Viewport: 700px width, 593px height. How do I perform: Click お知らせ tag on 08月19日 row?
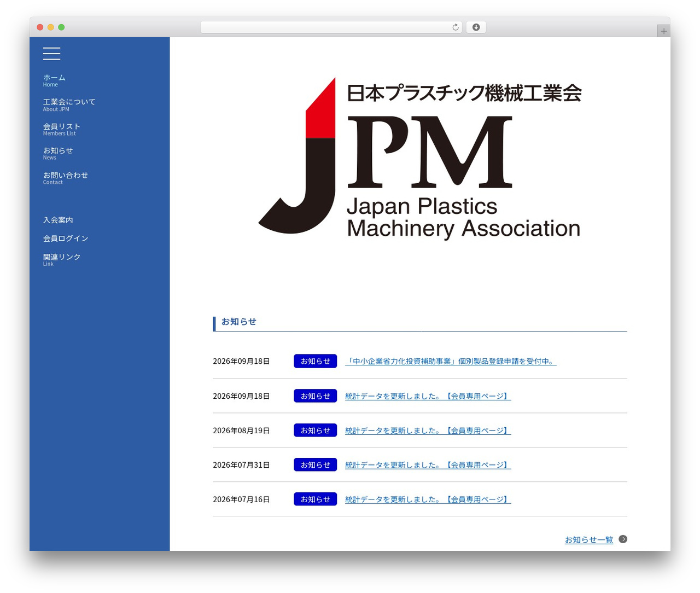(x=316, y=431)
